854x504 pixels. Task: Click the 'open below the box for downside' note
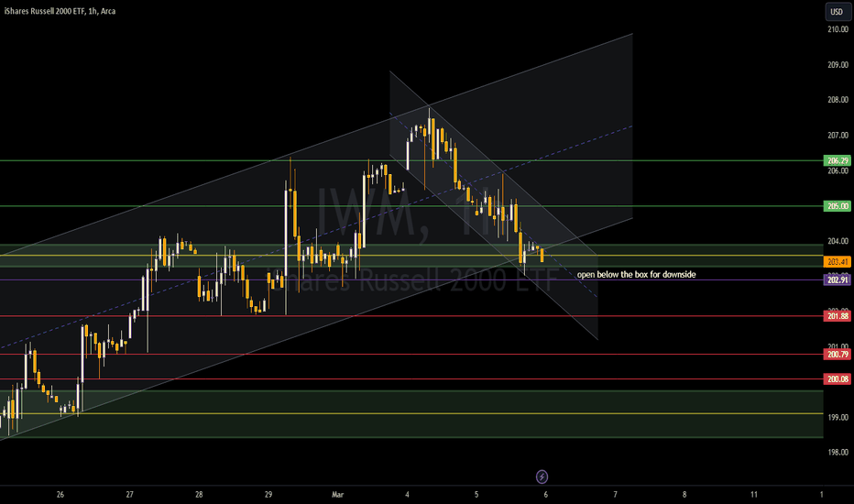point(636,275)
